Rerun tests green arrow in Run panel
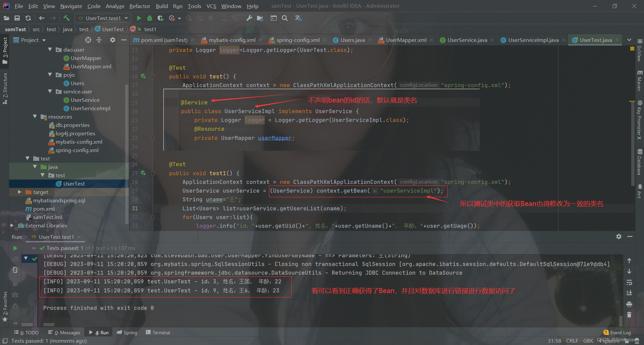The image size is (644, 345). [x=15, y=248]
